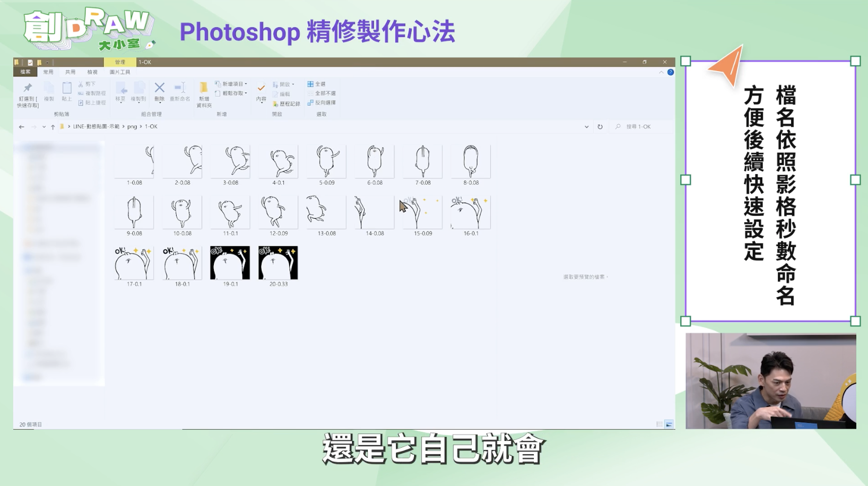Switch to the 檢視 view ribbon tab
Image resolution: width=868 pixels, height=486 pixels.
point(92,72)
